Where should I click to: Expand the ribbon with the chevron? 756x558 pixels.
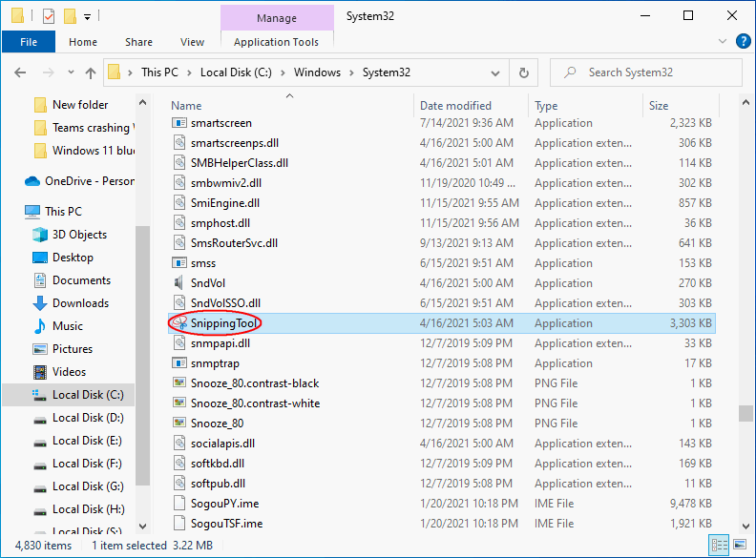[x=723, y=41]
